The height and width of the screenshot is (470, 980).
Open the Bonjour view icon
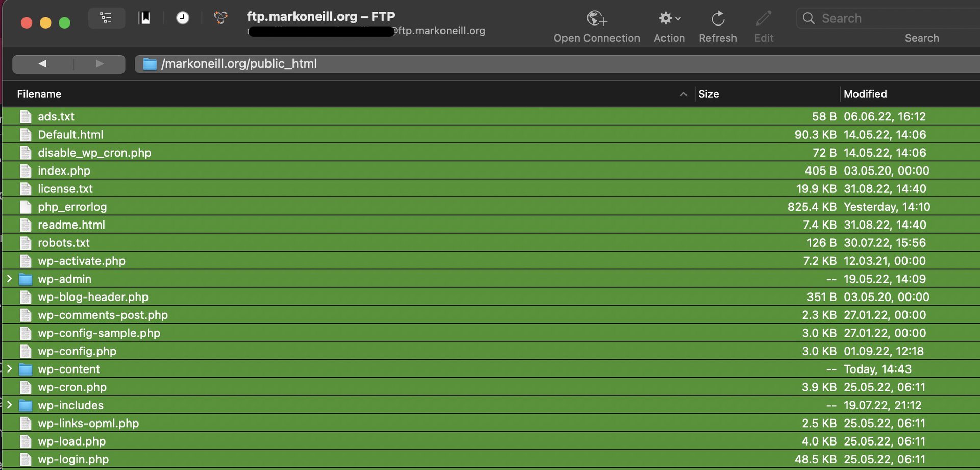coord(220,18)
